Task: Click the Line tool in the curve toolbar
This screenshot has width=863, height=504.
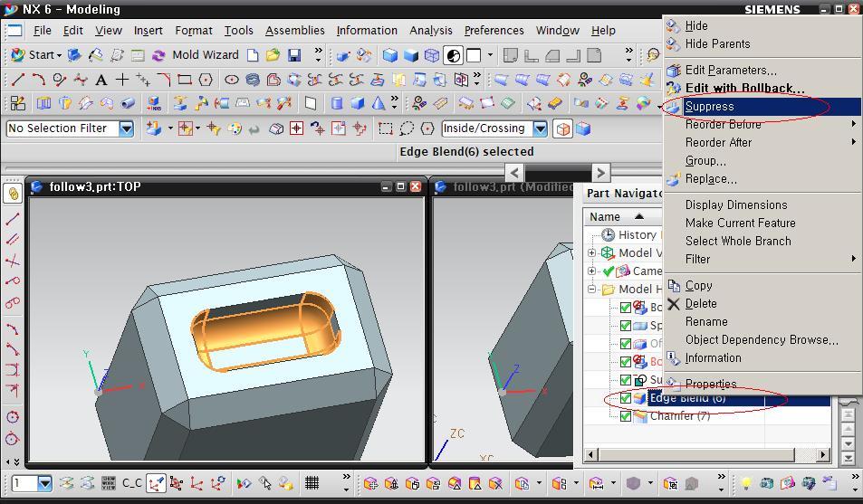Action: coord(17,80)
